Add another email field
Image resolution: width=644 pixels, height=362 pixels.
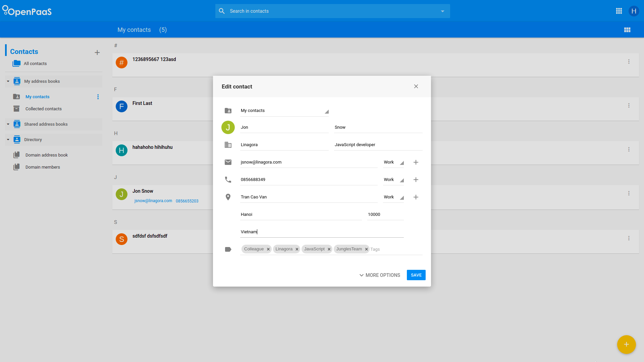point(416,162)
